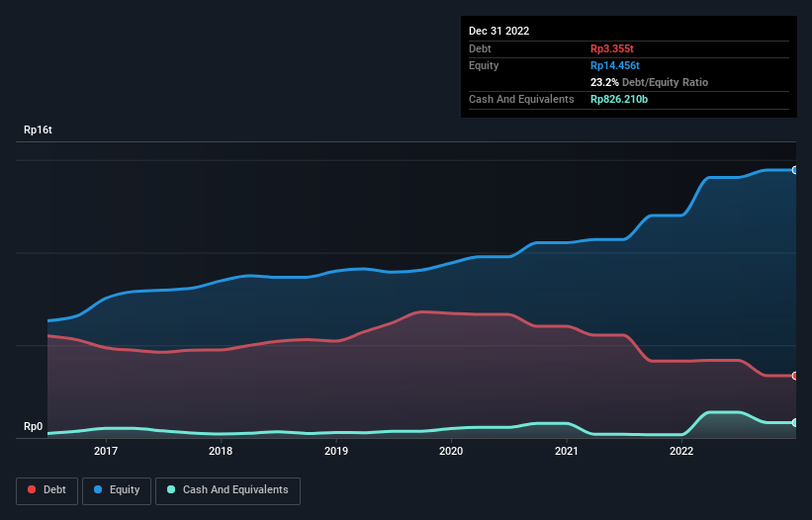Select the Cash endpoint marker on chart

coord(795,423)
